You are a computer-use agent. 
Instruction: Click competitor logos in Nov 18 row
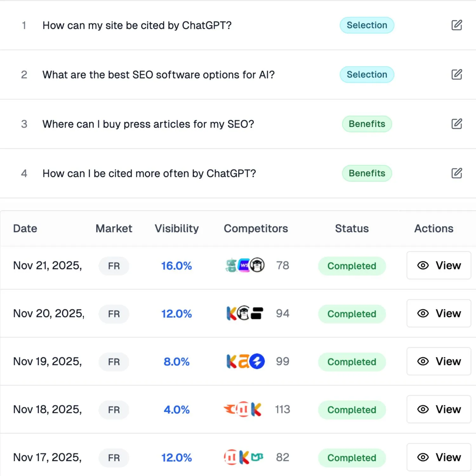tap(243, 409)
